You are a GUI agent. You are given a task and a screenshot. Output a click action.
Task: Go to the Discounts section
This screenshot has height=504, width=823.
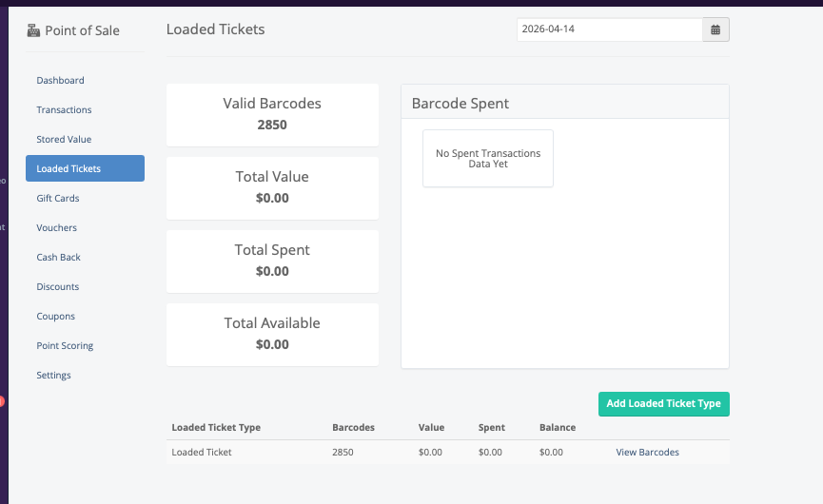tap(58, 287)
